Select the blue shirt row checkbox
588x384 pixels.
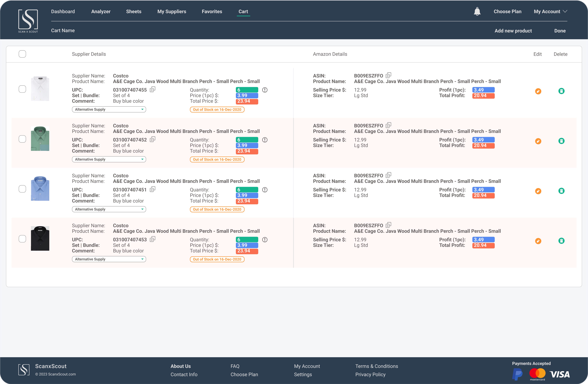[x=22, y=189]
